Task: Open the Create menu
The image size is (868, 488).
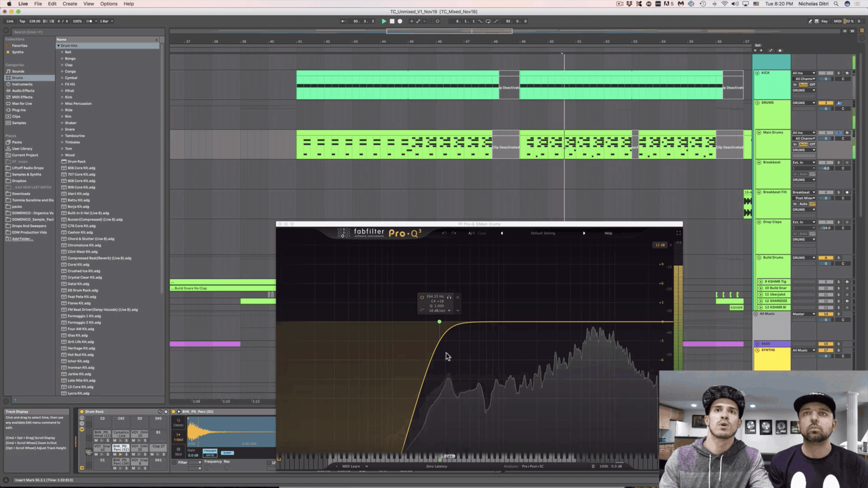Action: point(70,4)
